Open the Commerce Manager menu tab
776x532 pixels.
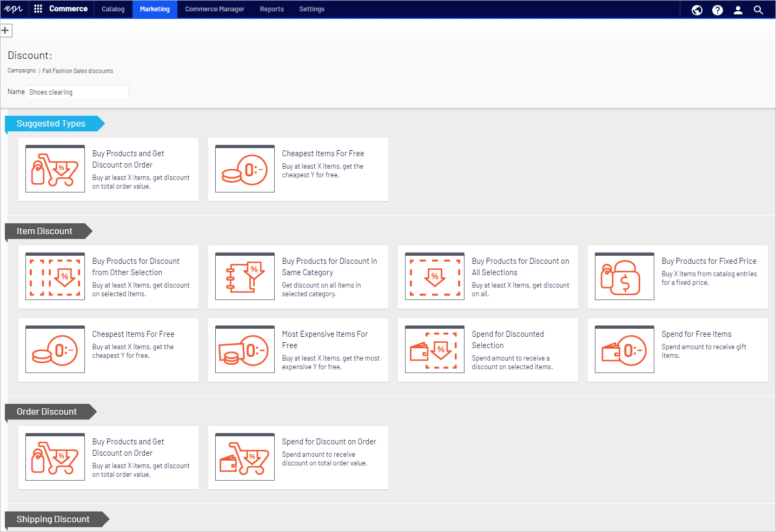(x=215, y=9)
